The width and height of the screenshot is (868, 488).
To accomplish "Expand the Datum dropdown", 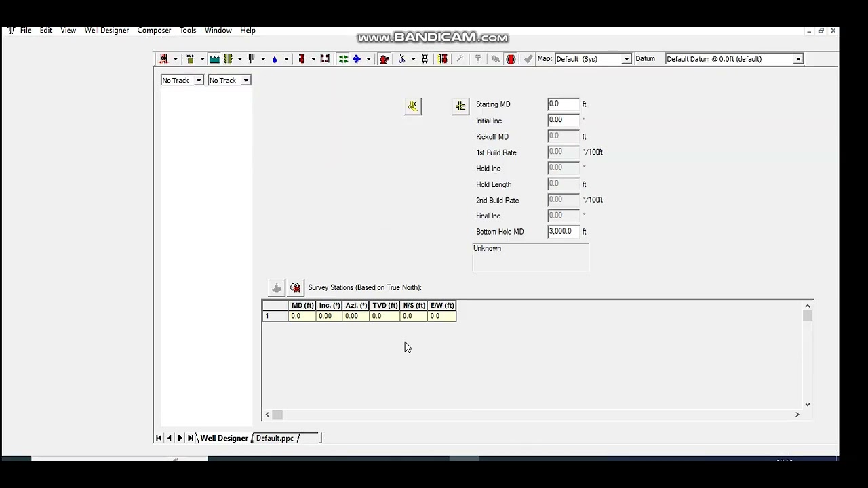I will point(798,59).
